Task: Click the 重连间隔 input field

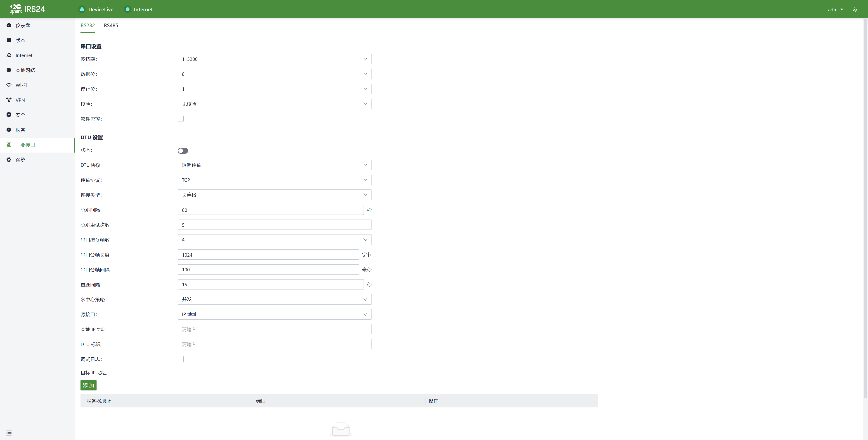Action: tap(270, 285)
